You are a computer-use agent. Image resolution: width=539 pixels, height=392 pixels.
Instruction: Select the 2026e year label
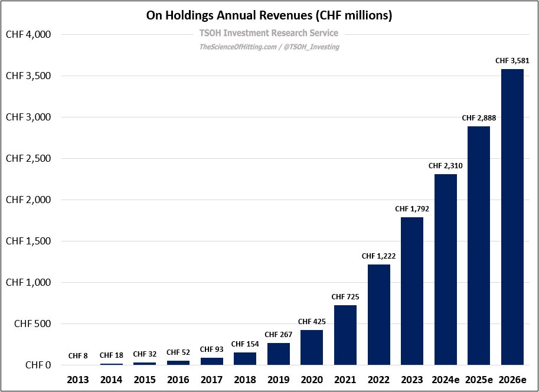pos(512,380)
